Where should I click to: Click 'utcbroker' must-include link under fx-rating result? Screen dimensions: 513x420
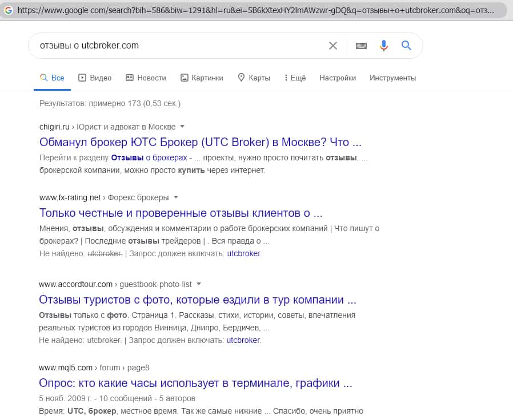pos(244,253)
